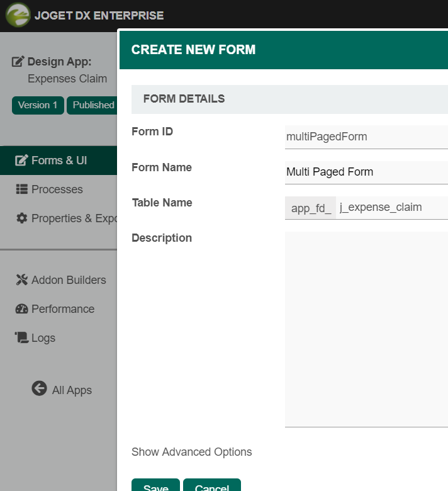
Task: Click inside the Description text area
Action: (366, 329)
